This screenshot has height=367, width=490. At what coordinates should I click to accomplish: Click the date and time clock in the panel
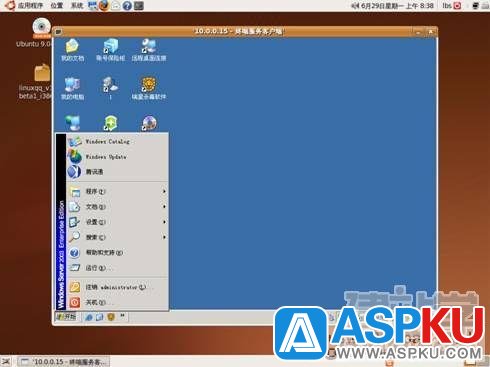397,6
